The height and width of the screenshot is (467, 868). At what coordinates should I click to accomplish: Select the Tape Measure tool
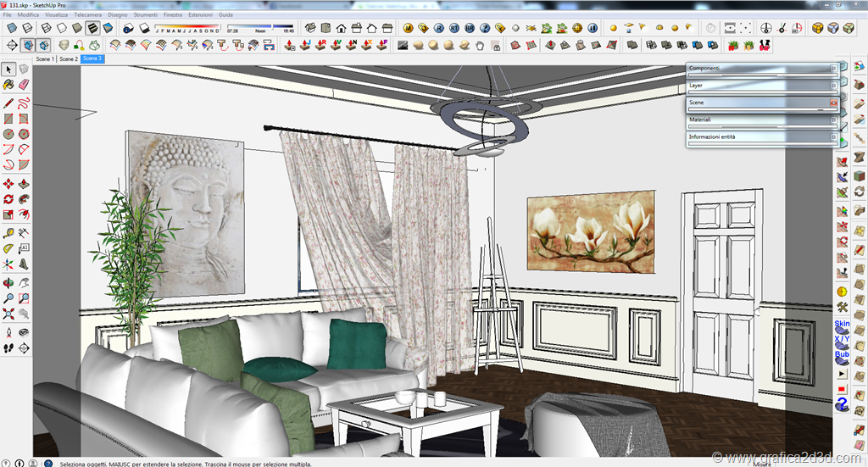click(9, 232)
